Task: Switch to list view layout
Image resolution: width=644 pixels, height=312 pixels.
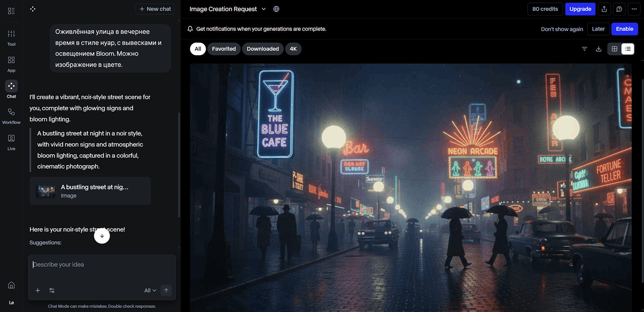Action: pos(628,49)
